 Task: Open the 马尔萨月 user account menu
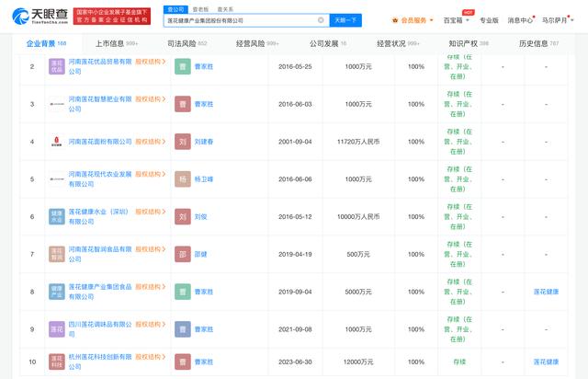point(562,19)
